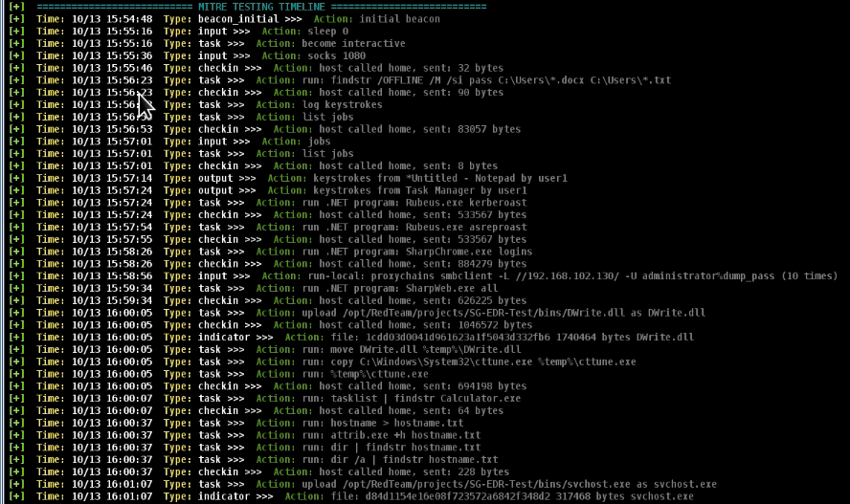Select the upload DWrite.dll task line
850x504 pixels.
pos(503,313)
